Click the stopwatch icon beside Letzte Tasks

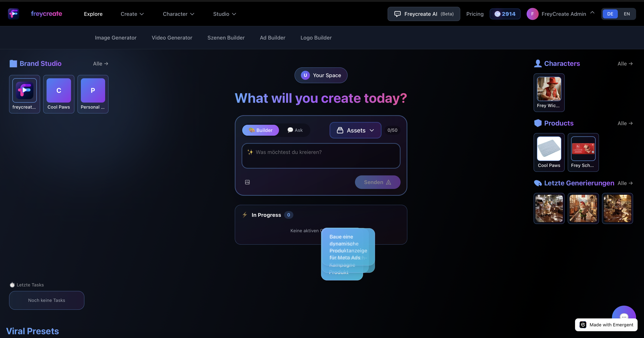point(12,285)
